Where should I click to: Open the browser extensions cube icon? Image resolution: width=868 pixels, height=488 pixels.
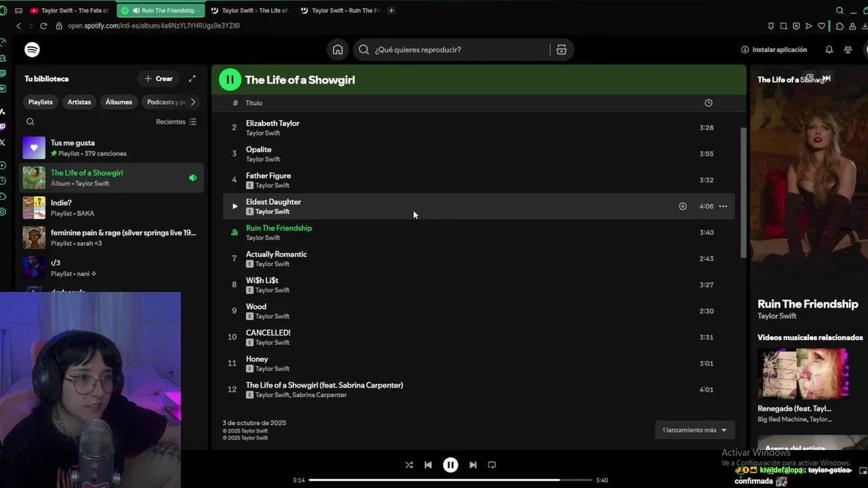tap(840, 26)
